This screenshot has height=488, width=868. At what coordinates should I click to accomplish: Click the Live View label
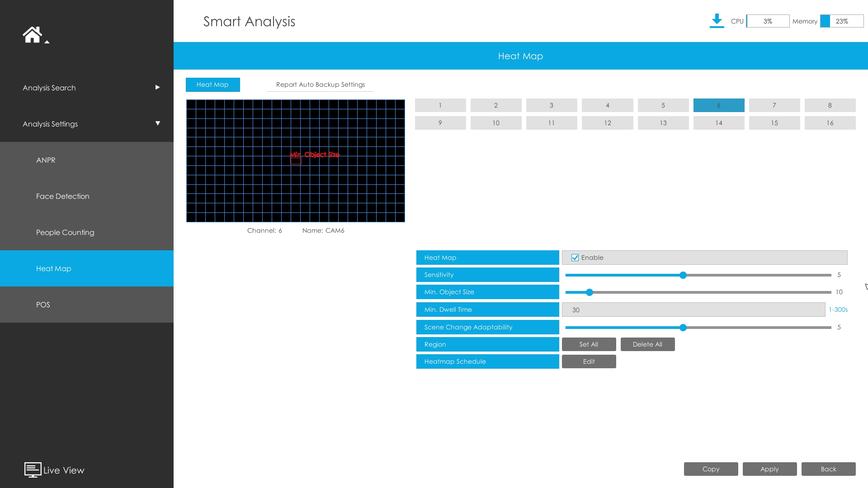point(64,470)
